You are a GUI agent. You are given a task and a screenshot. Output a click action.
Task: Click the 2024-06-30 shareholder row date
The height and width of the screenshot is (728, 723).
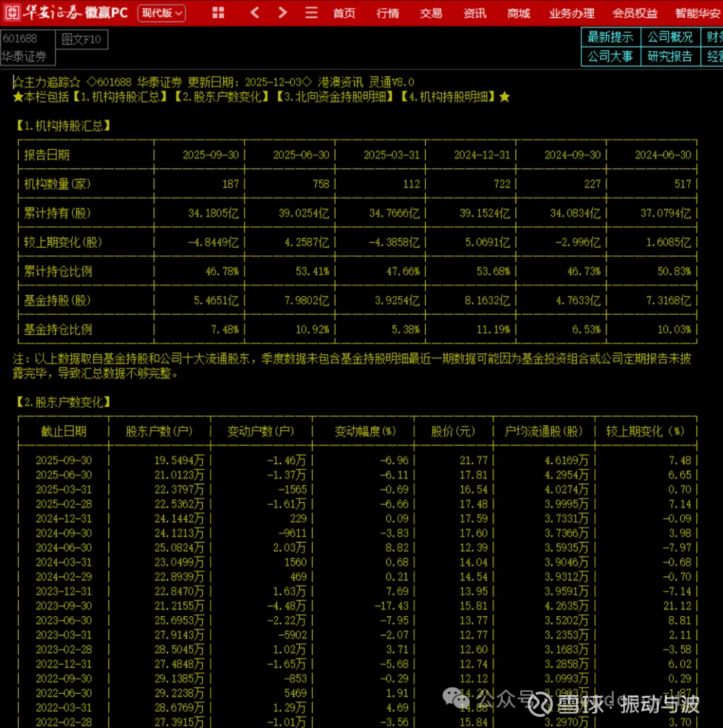(x=64, y=547)
